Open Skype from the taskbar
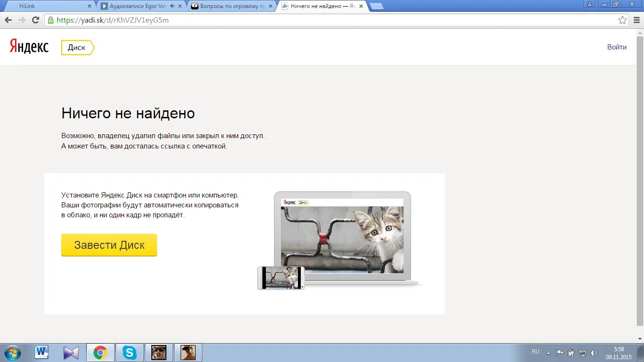Viewport: 644px width, 362px height. 129,353
